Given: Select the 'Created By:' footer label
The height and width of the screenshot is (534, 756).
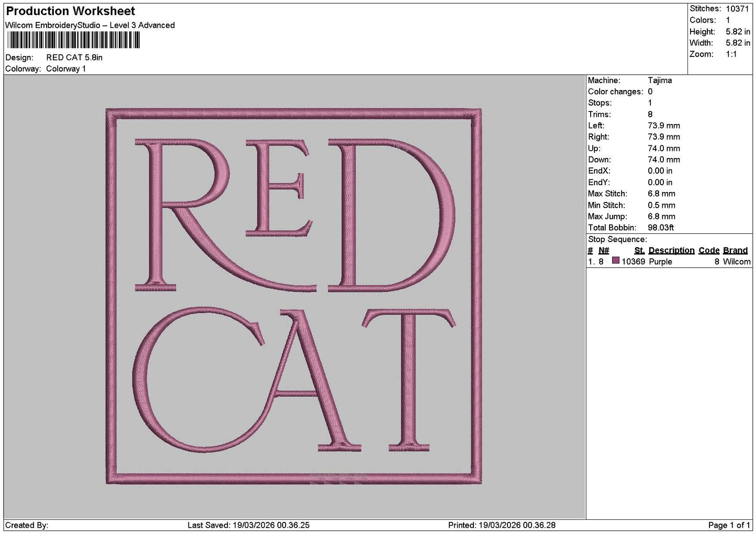Looking at the screenshot, I should coord(27,525).
